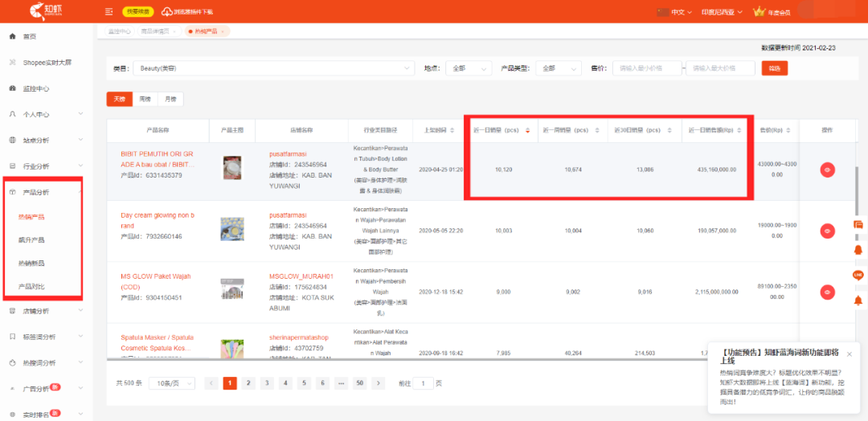Sort by 近30日销量 column arrows

point(669,131)
